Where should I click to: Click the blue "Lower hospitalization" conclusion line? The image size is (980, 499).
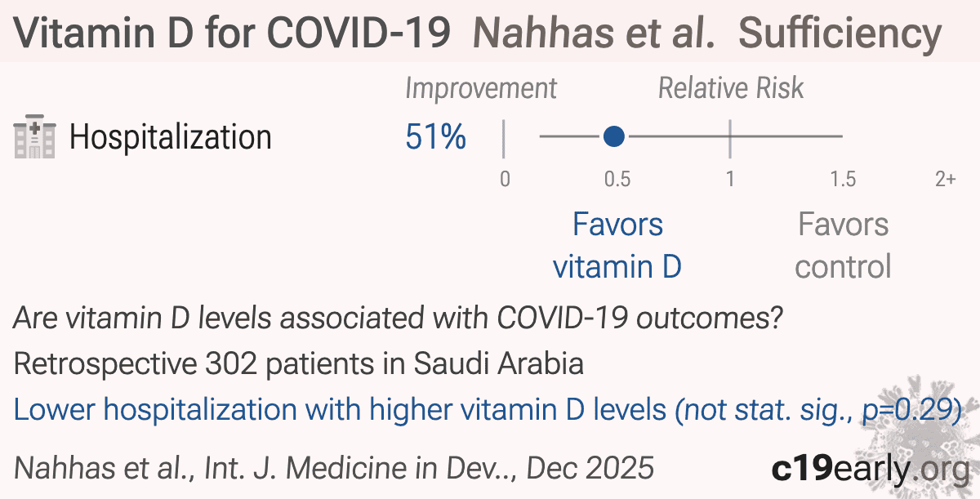coord(487,409)
